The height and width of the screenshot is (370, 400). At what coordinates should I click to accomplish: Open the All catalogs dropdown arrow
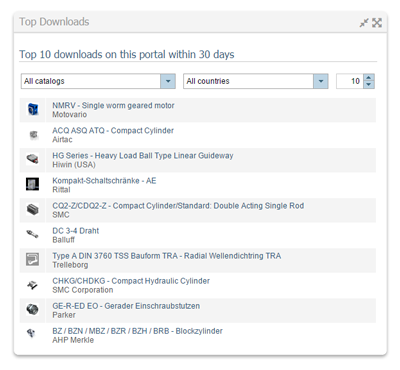point(168,81)
